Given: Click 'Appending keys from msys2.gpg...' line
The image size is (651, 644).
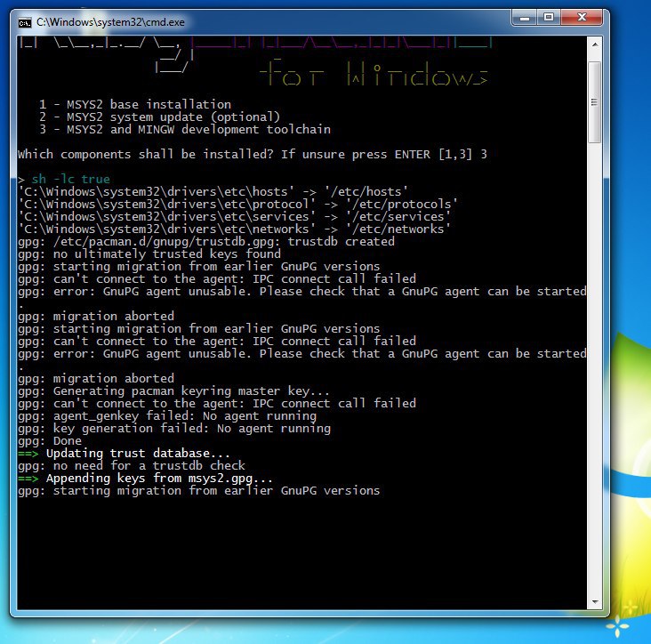Looking at the screenshot, I should [x=145, y=479].
